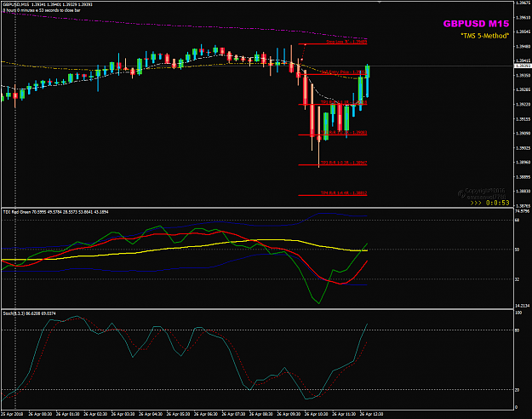Click the 26 Apr 10:30 time axis label

(x=316, y=414)
